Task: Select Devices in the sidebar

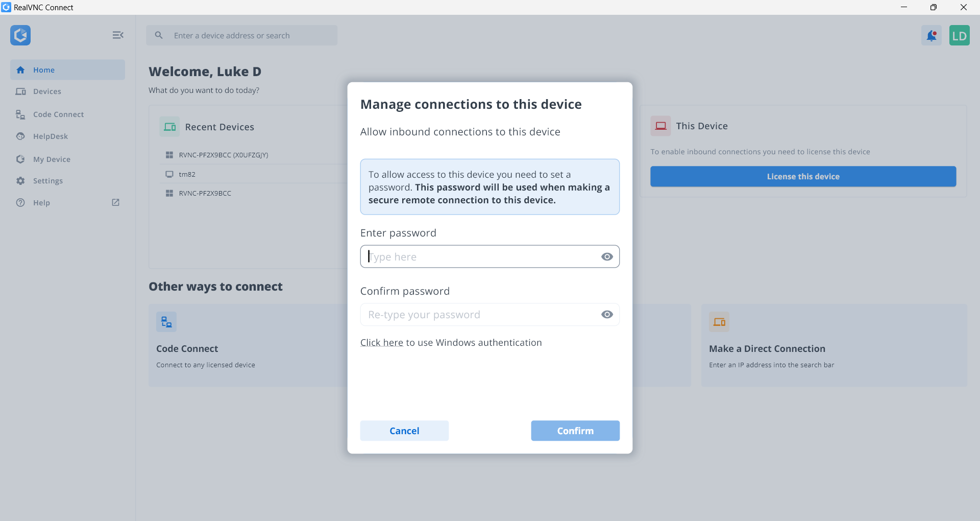Action: tap(47, 91)
